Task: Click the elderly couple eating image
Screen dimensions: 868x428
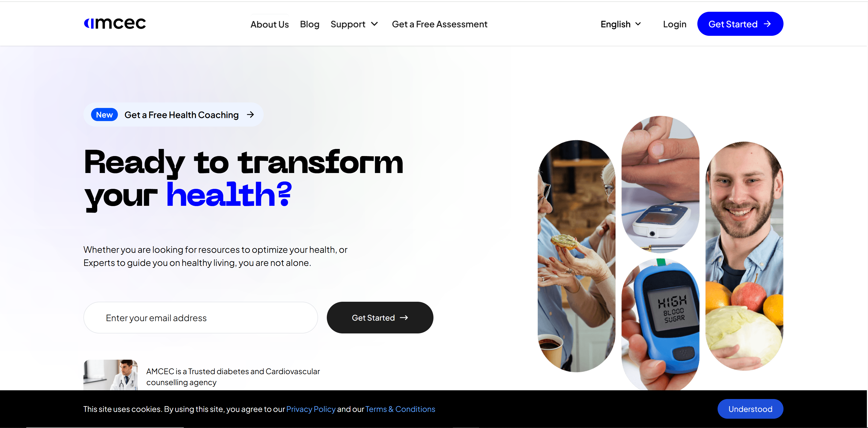Action: (x=576, y=256)
